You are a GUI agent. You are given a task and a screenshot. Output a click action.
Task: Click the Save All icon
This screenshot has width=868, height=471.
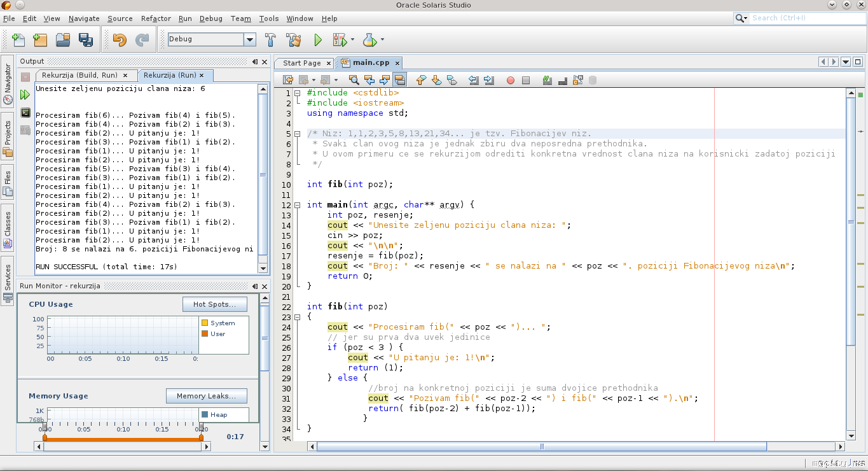pos(85,40)
